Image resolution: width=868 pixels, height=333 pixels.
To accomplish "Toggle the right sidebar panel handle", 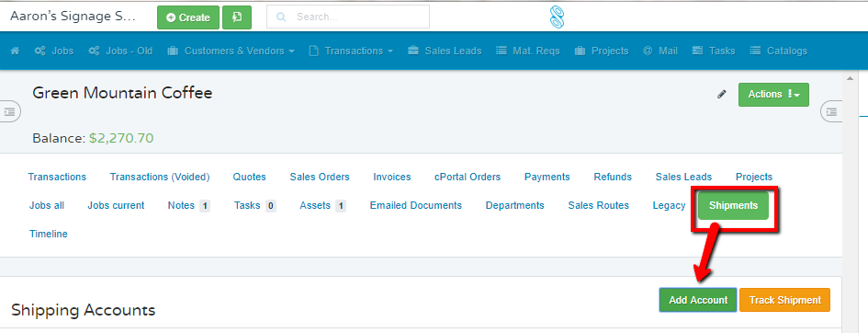I will pos(831,111).
